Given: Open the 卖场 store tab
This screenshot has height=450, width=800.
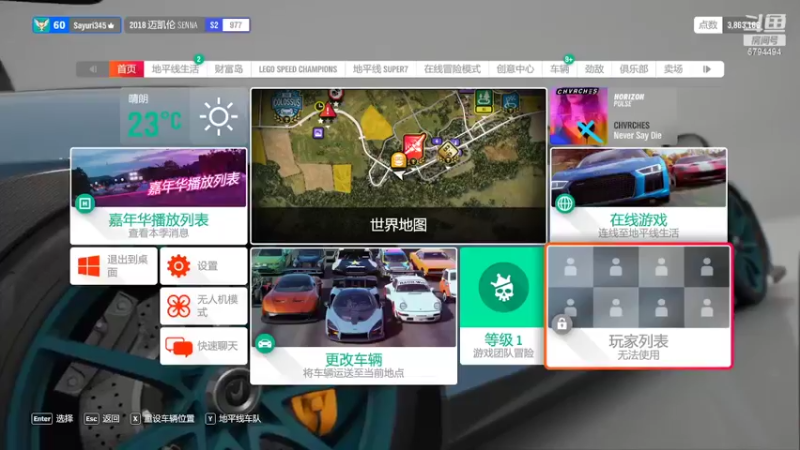Looking at the screenshot, I should point(673,69).
